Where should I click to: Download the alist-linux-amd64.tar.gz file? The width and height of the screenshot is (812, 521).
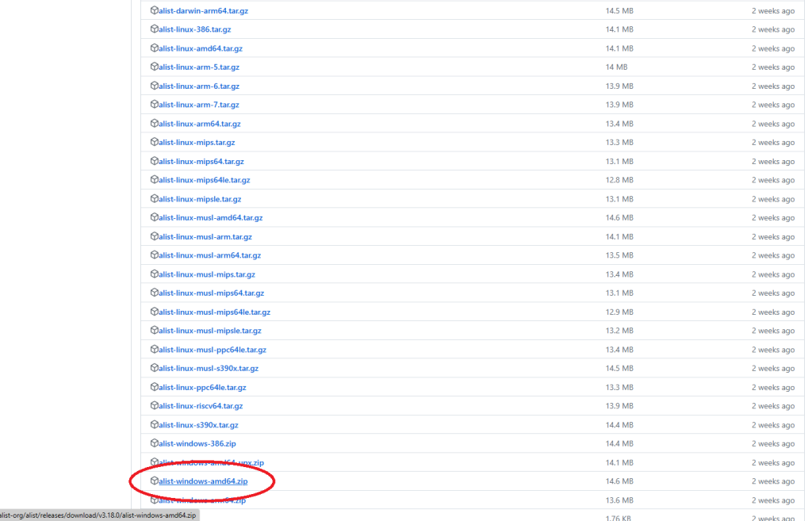200,48
